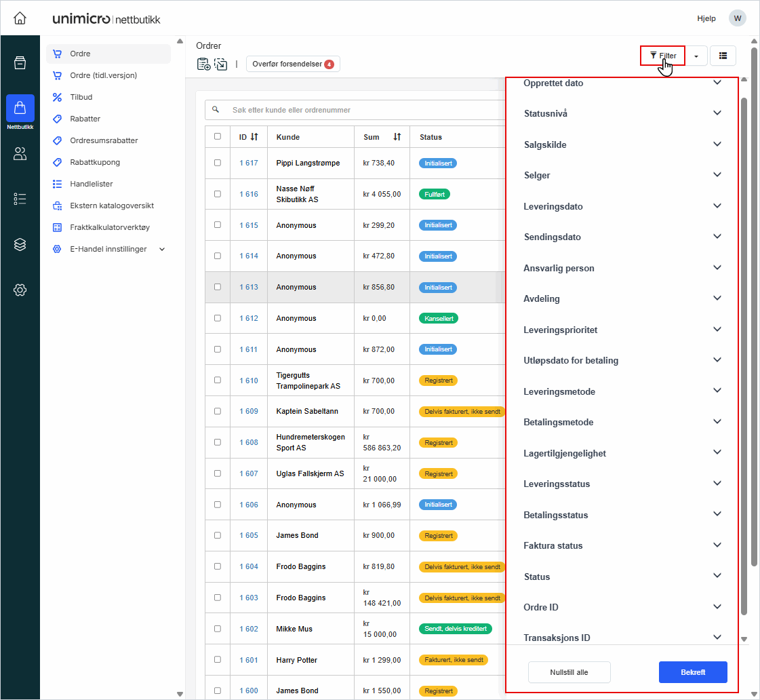Open the settings gear in left rail
Screen dimensions: 760x700
pos(20,290)
